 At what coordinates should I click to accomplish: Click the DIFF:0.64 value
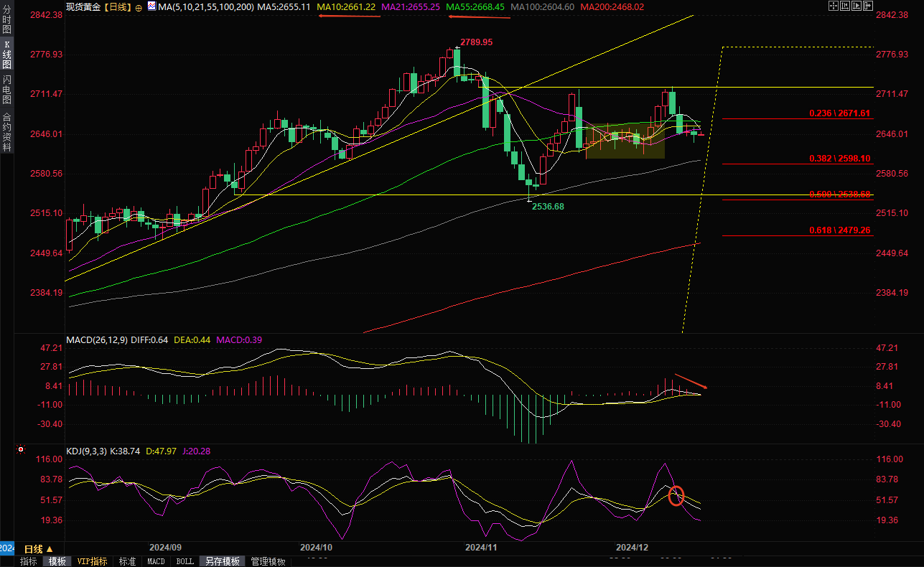[x=149, y=339]
